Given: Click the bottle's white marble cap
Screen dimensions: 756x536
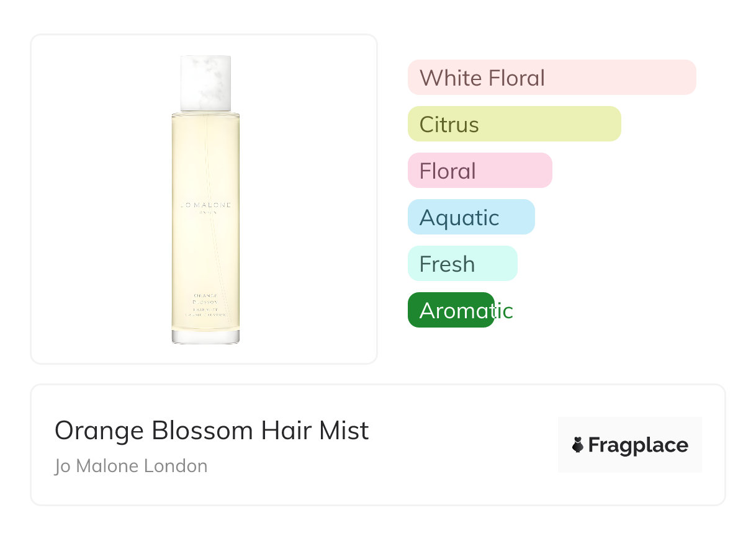Looking at the screenshot, I should pyautogui.click(x=205, y=83).
